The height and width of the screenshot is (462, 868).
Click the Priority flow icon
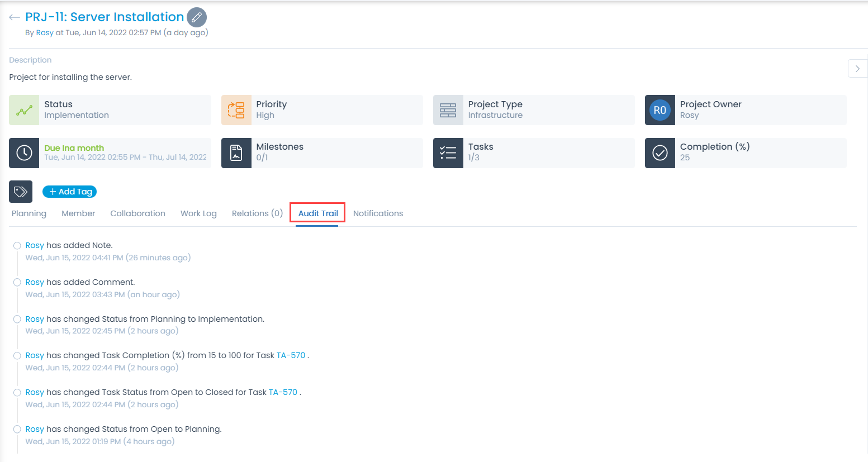tap(236, 110)
